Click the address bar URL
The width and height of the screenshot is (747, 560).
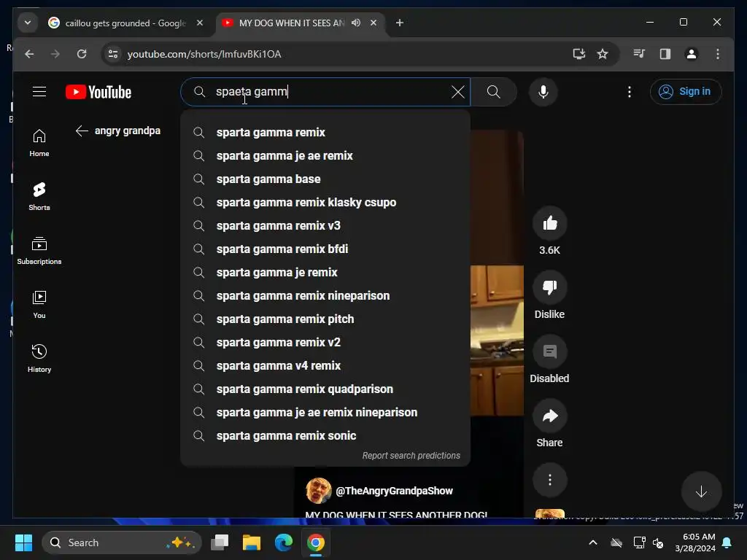tap(204, 54)
